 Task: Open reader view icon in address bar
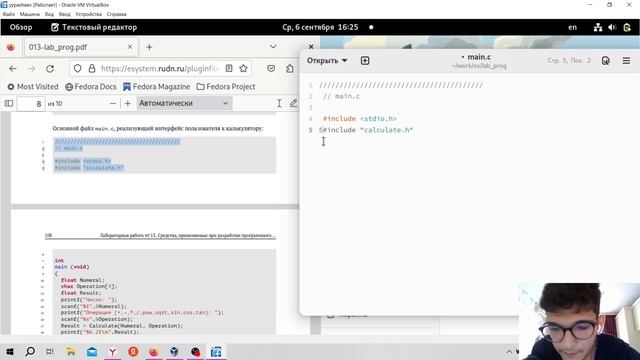(229, 69)
